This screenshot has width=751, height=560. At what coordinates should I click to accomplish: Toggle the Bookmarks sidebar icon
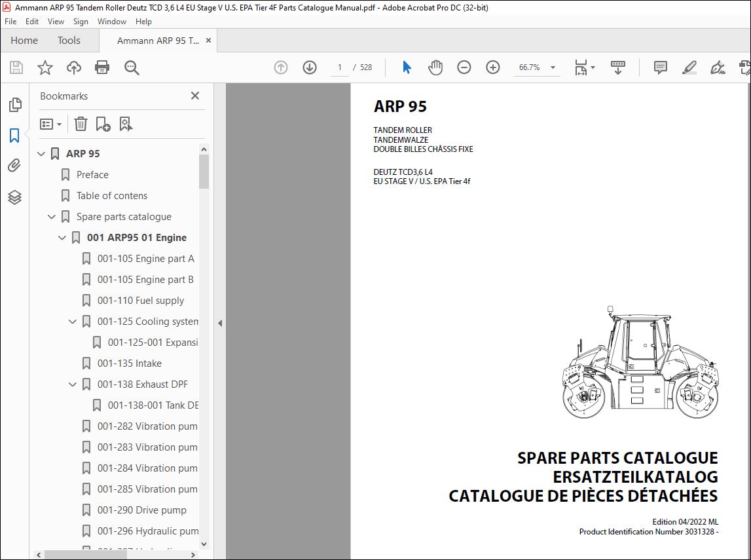(x=14, y=136)
